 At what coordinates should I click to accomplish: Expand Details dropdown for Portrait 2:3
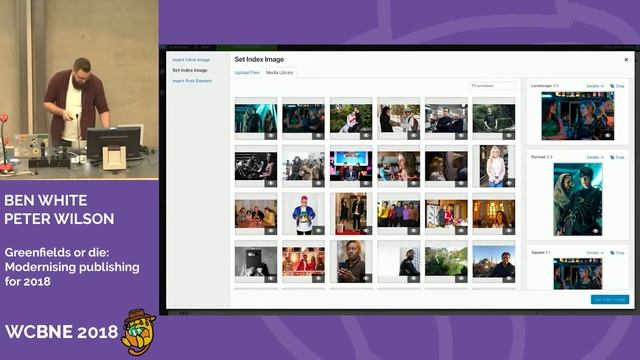595,157
